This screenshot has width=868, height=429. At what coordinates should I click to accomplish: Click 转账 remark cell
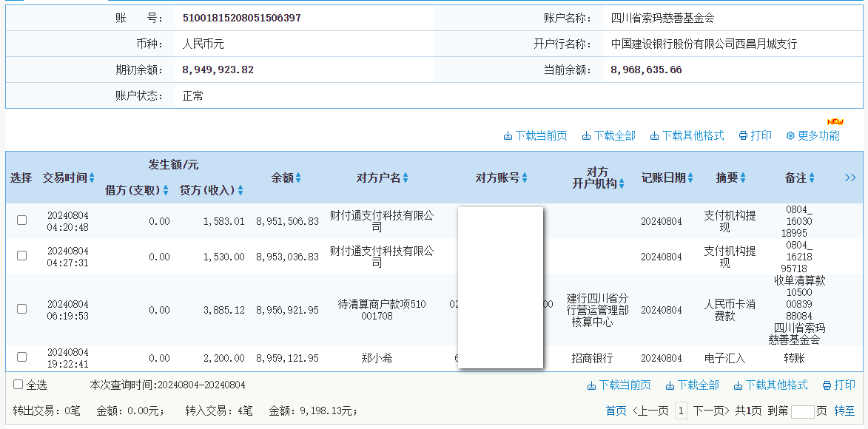tap(795, 358)
